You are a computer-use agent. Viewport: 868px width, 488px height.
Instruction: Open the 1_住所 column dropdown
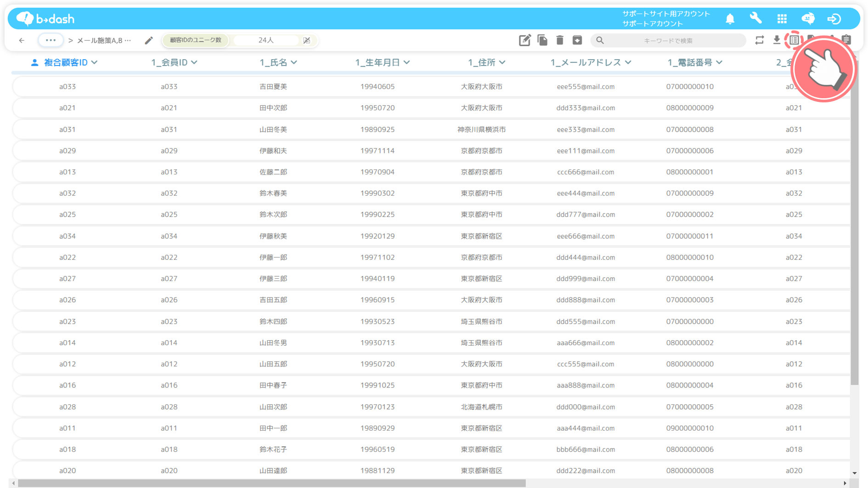click(x=502, y=62)
